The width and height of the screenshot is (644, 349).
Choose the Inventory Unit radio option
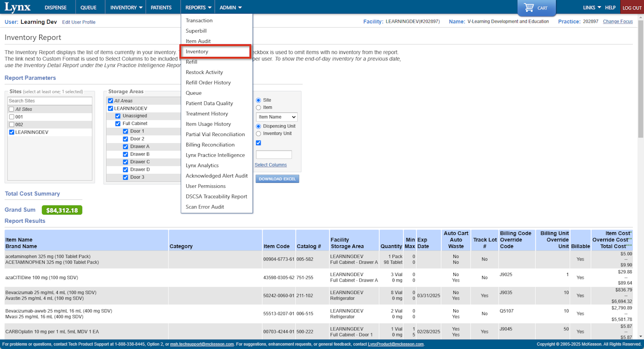(x=259, y=133)
